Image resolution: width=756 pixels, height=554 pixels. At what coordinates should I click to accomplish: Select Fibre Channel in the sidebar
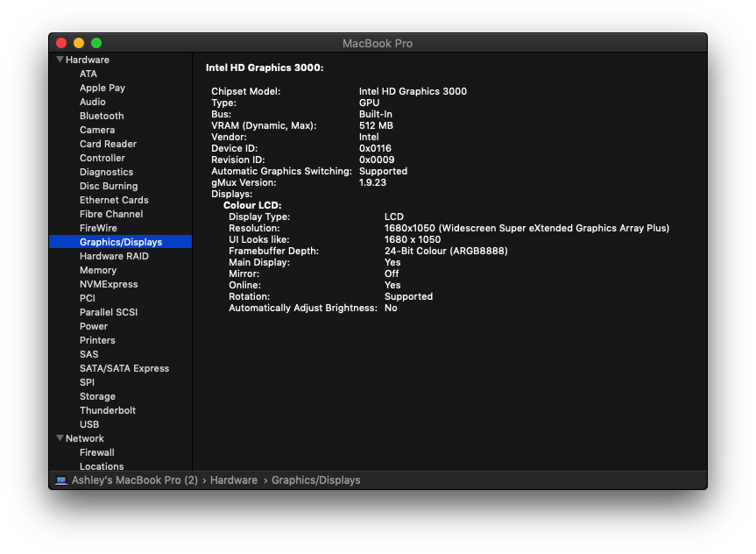click(x=111, y=214)
